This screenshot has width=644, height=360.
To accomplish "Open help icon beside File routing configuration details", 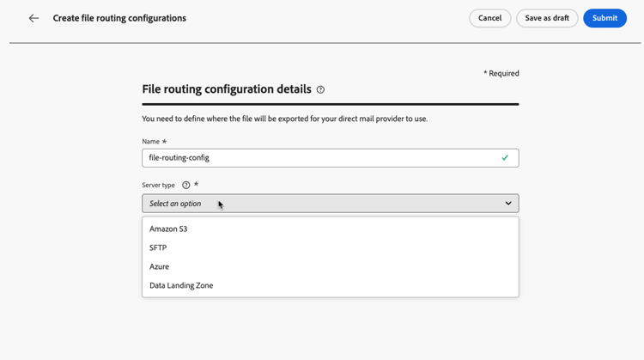I will [320, 89].
